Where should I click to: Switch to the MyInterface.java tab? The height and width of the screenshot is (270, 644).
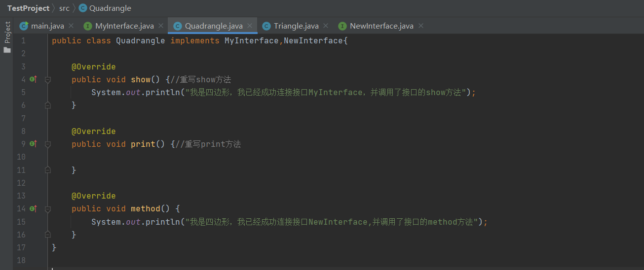click(124, 26)
